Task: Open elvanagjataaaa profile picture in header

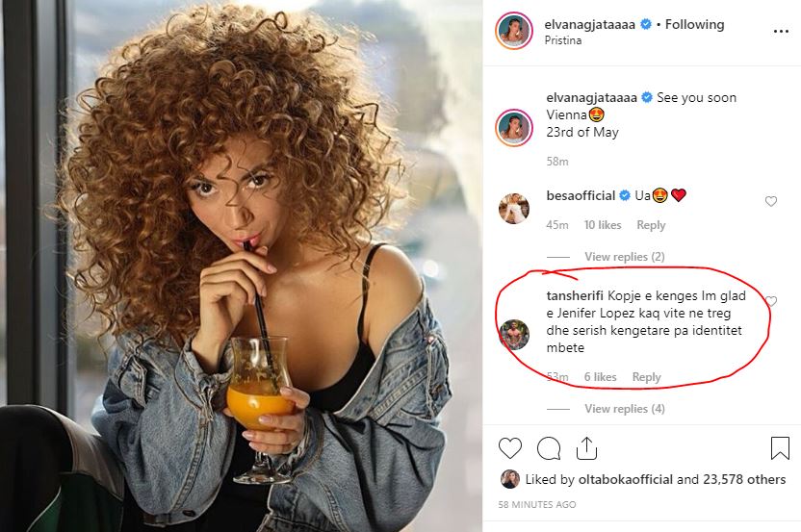Action: point(513,32)
